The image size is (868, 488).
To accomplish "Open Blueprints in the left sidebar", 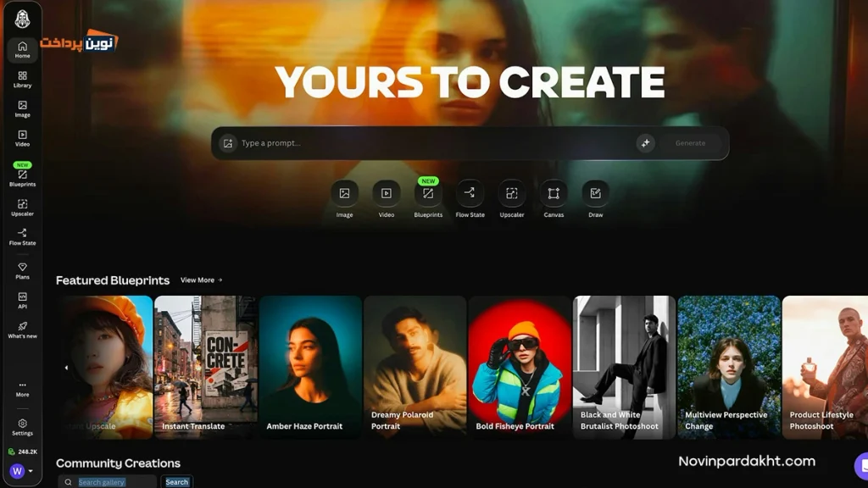I will click(22, 175).
